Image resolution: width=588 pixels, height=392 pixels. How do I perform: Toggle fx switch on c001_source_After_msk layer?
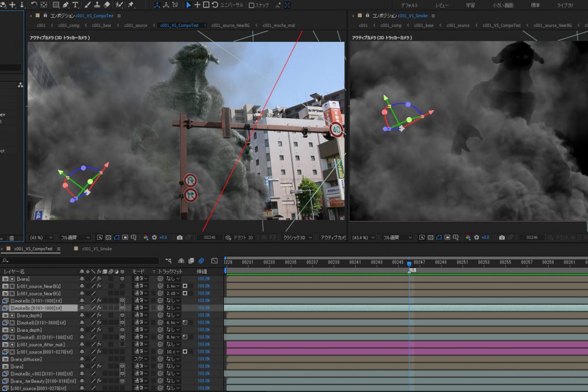99,344
